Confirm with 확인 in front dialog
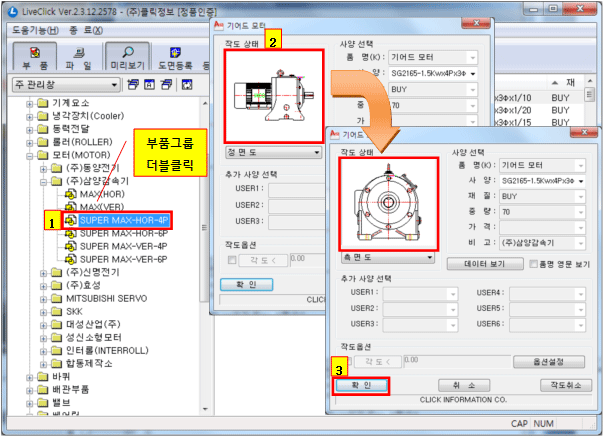This screenshot has width=603, height=436. (x=361, y=385)
